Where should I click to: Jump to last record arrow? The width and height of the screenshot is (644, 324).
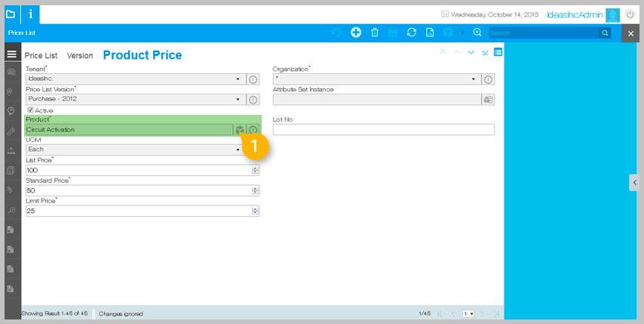[485, 52]
